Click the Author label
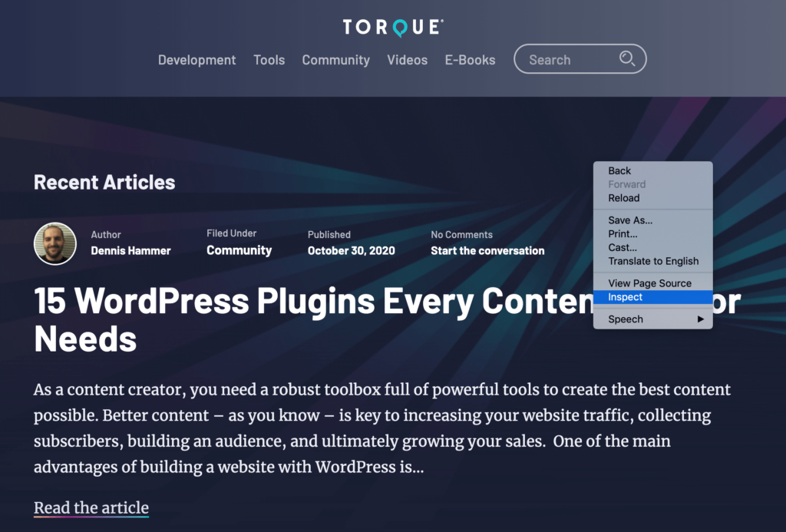786x532 pixels. click(106, 235)
